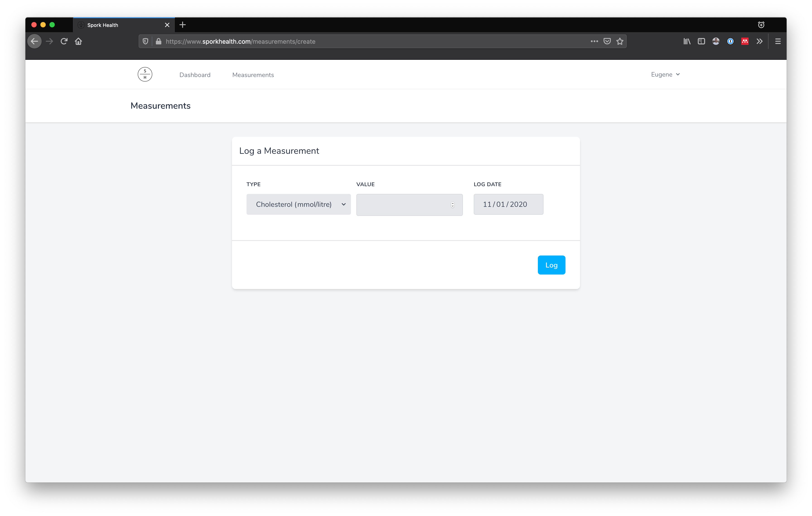
Task: Open the Cholesterol type dropdown
Action: pos(298,204)
